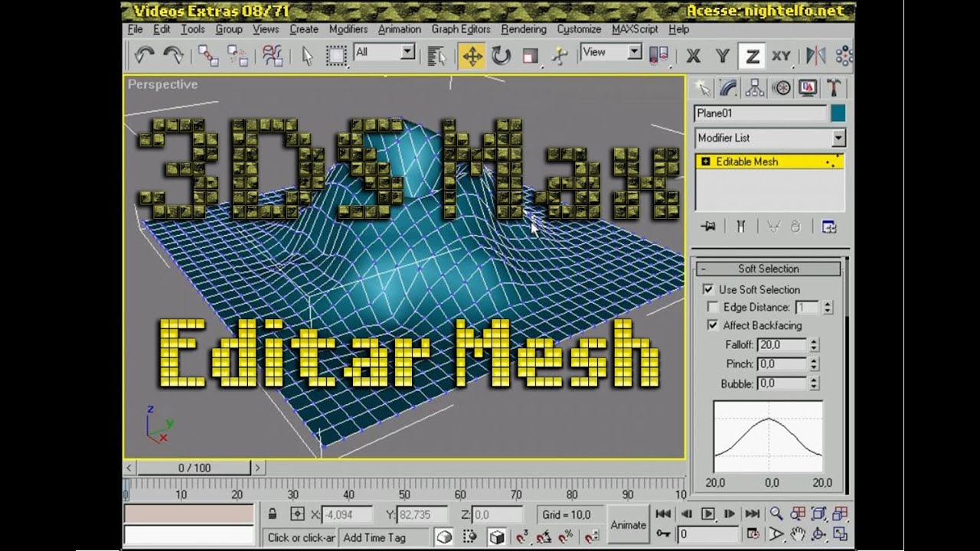
Task: Toggle the Z axis constraint button
Action: [x=752, y=55]
